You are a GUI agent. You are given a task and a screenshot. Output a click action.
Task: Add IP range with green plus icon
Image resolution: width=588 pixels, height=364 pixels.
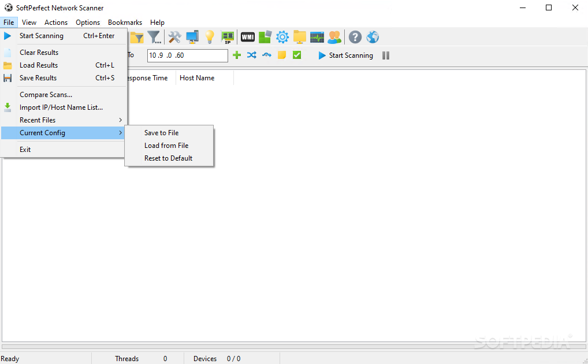(237, 55)
